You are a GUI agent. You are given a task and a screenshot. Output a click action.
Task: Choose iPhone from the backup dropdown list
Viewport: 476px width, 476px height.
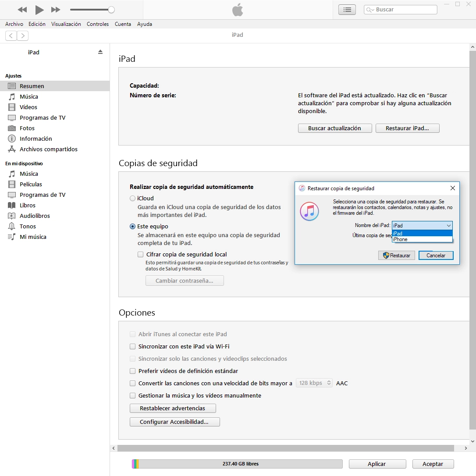[x=400, y=239]
